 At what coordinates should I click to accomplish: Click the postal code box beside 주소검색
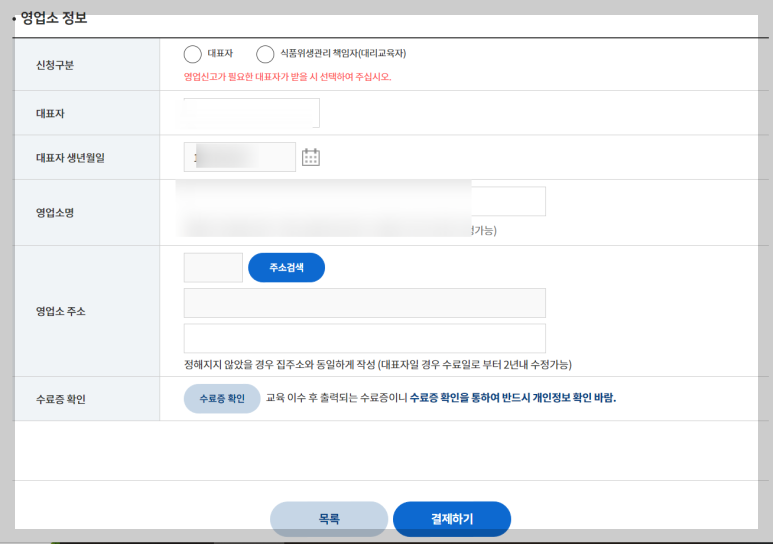[x=213, y=268]
